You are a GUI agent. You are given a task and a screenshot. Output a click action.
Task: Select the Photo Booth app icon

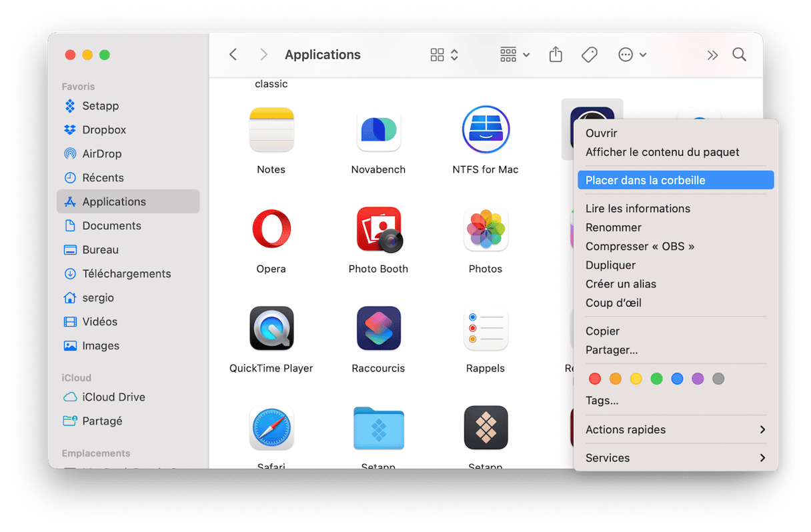point(378,229)
